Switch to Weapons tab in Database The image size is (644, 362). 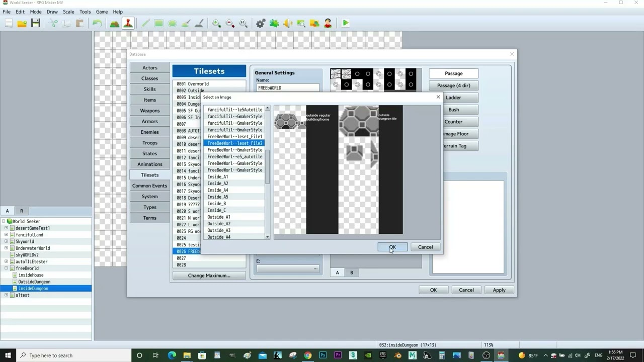click(149, 111)
